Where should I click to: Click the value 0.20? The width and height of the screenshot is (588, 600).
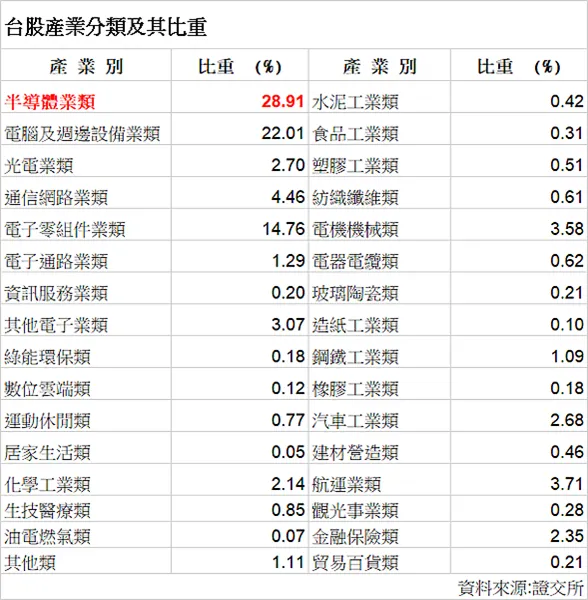click(x=288, y=292)
